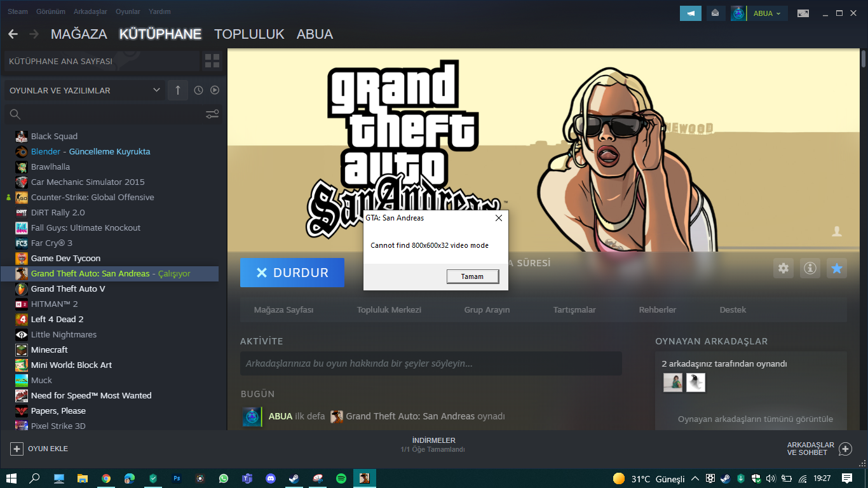Go back with the left arrow
The height and width of the screenshot is (488, 868).
point(13,34)
